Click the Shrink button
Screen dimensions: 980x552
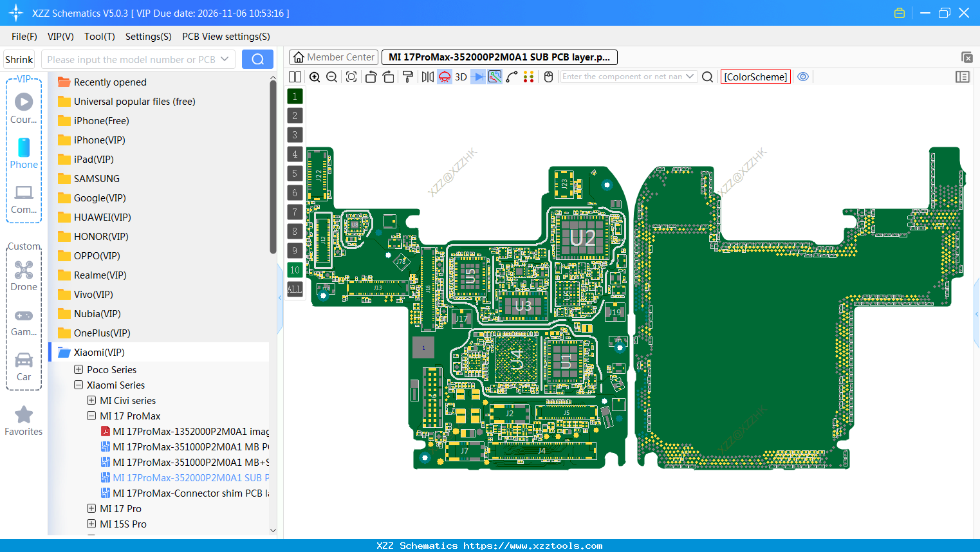19,59
